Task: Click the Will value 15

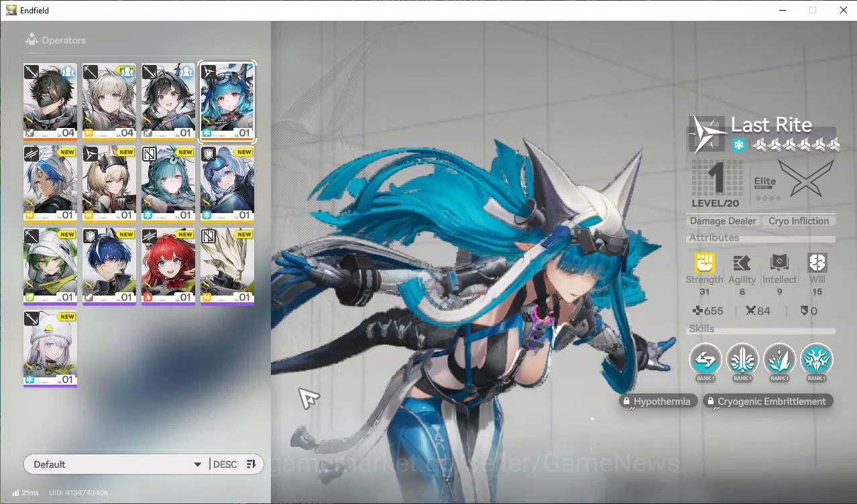Action: 817,292
